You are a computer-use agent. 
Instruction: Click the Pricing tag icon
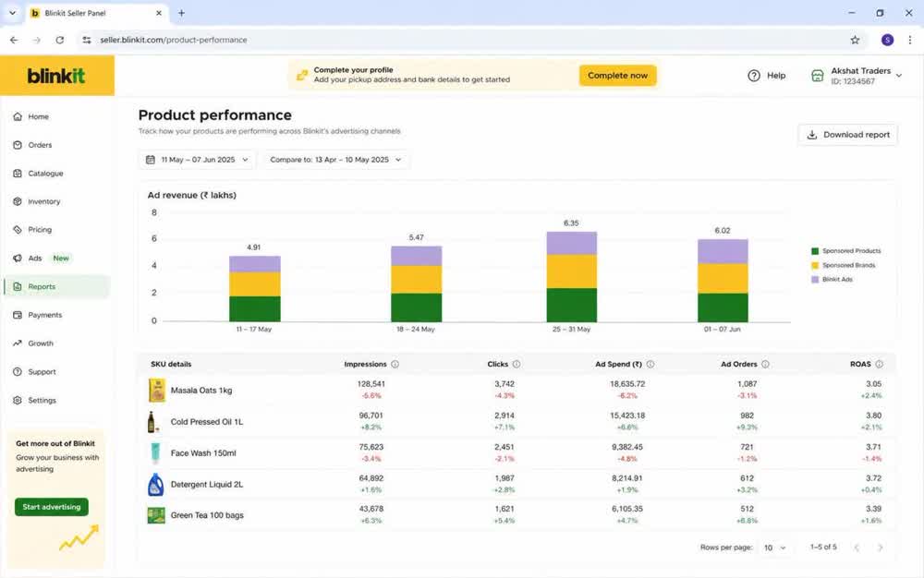pos(18,230)
